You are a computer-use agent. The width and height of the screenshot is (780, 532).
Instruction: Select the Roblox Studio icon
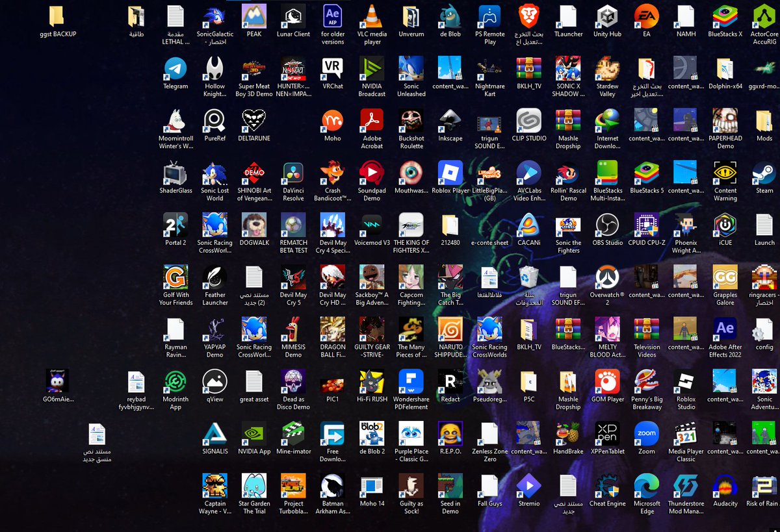[x=686, y=381]
